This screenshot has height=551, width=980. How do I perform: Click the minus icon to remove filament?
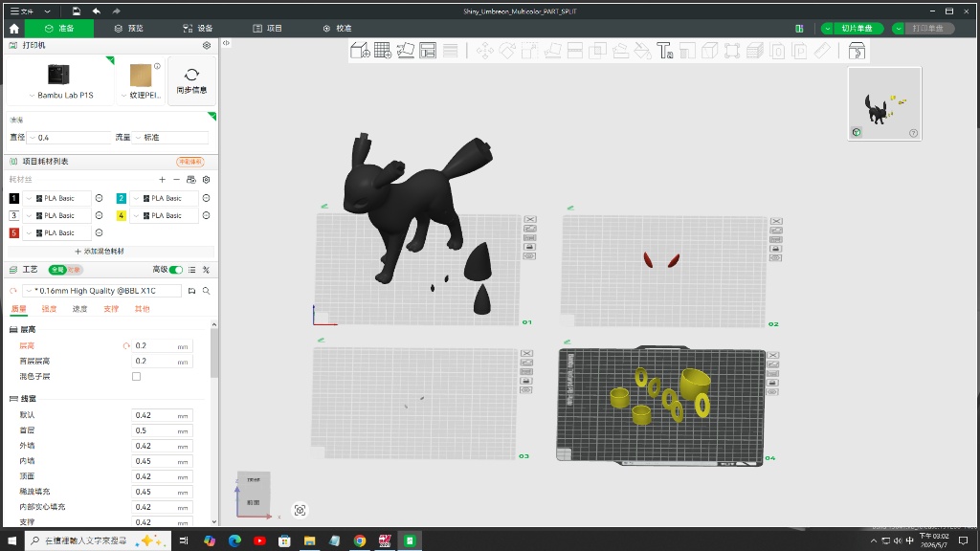point(176,180)
